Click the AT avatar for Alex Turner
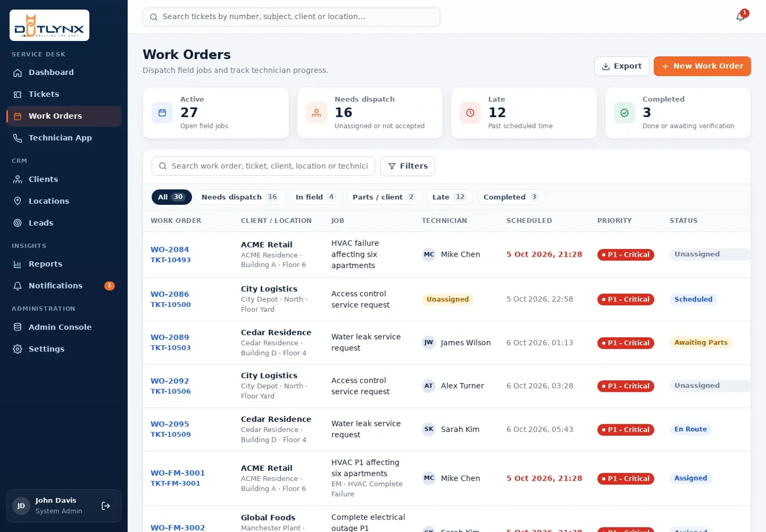Screen dimensions: 766x532 (429, 386)
